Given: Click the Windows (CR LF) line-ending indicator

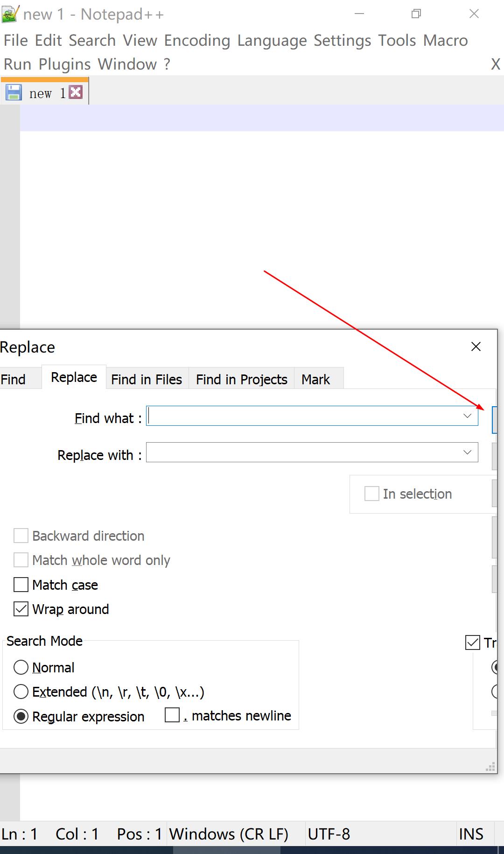Looking at the screenshot, I should pyautogui.click(x=229, y=834).
